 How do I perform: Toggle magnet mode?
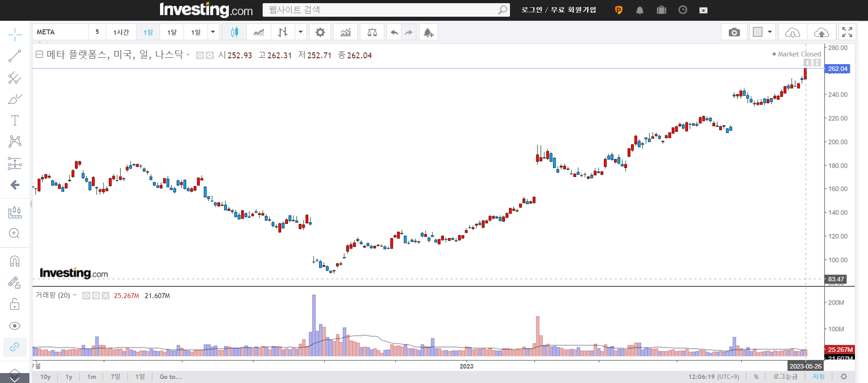tap(14, 261)
